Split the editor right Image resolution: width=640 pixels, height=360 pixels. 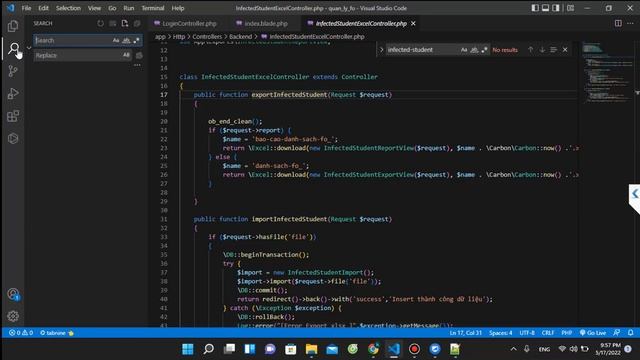pyautogui.click(x=618, y=24)
